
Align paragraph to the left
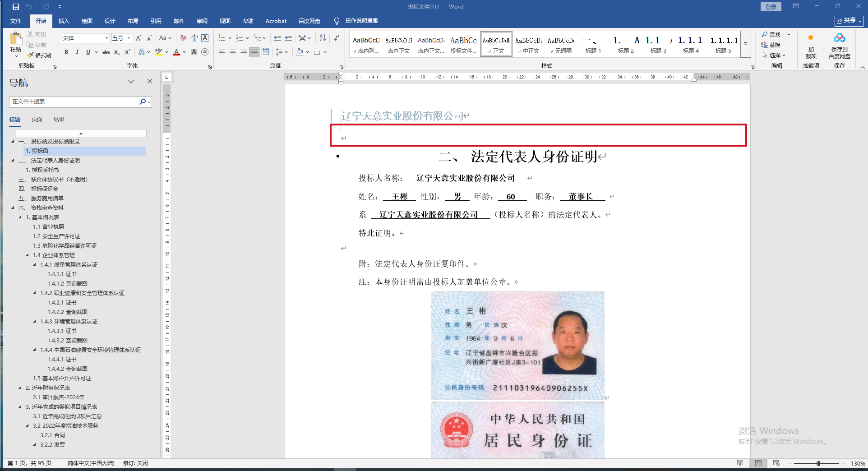(x=222, y=52)
